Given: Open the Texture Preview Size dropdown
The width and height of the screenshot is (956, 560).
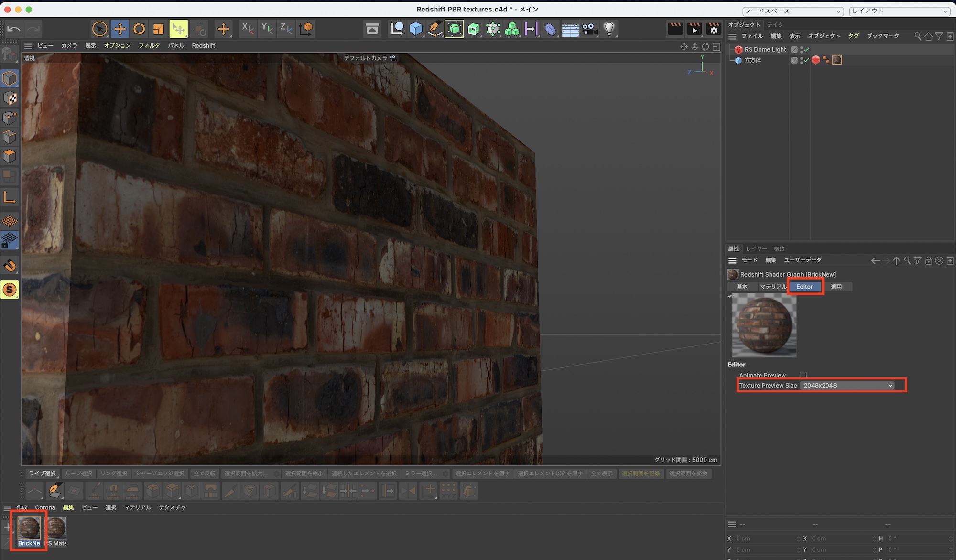Looking at the screenshot, I should tap(847, 386).
